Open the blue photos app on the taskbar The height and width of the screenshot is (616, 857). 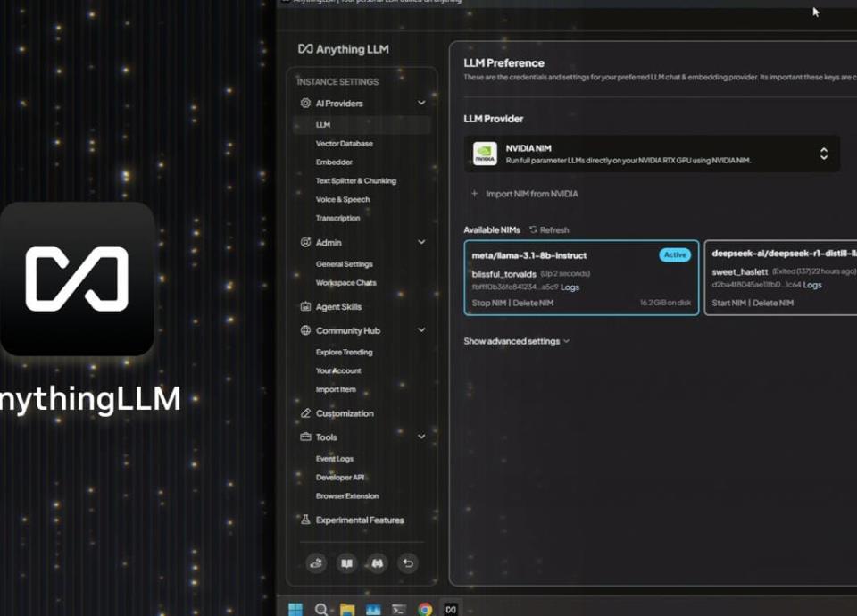373,609
